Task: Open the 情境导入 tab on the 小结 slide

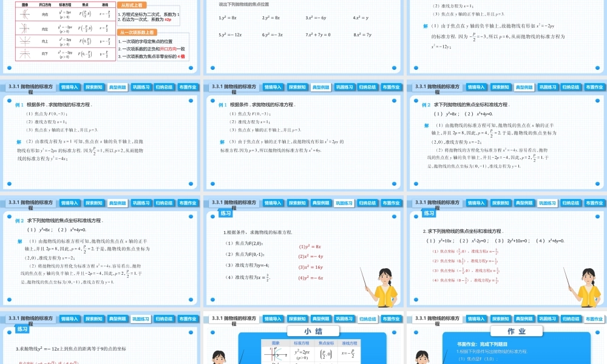Action: (273, 318)
